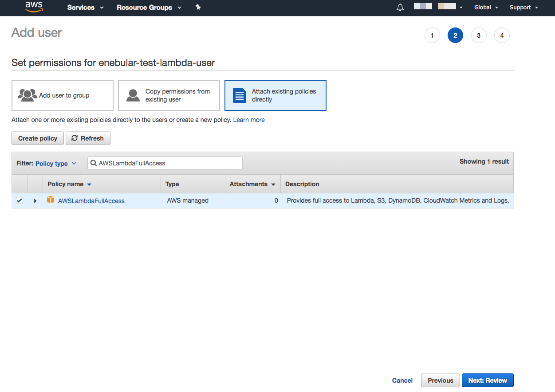Expand the AWSLambdaFullAccess policy row details

coord(35,201)
